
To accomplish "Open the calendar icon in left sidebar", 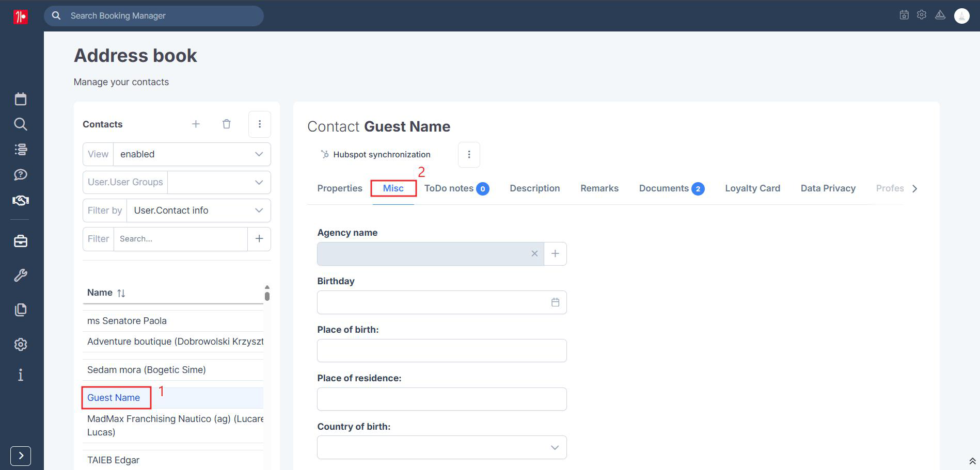I will coord(21,99).
